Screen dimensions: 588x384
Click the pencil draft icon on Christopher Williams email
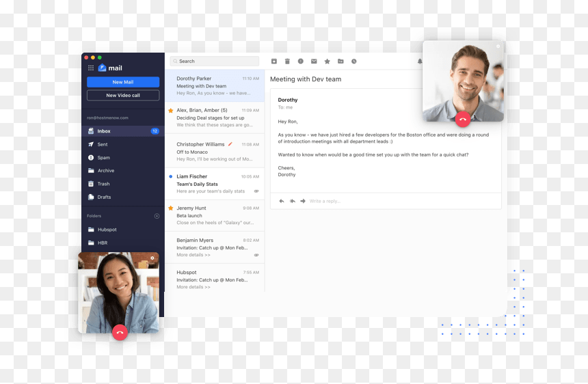click(x=230, y=144)
